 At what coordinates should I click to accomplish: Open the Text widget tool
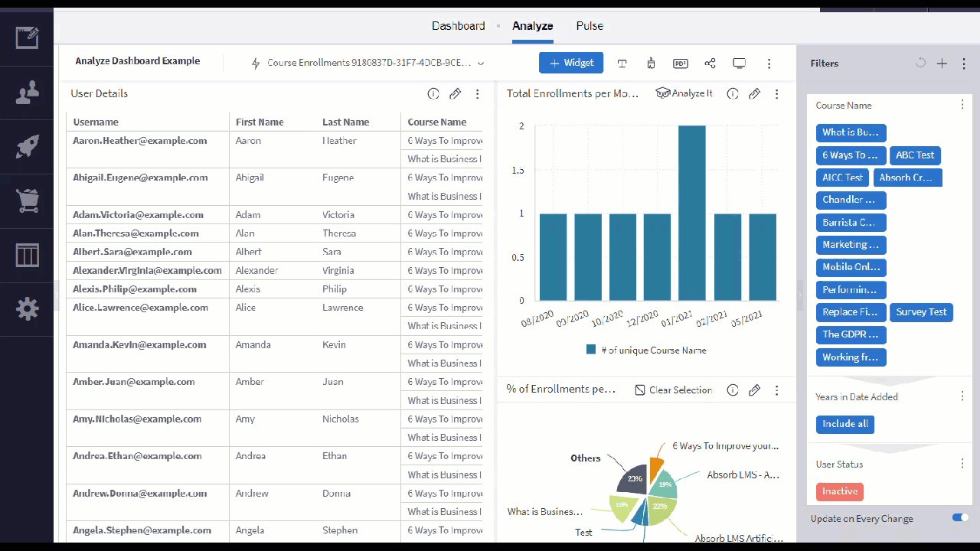[x=622, y=64]
